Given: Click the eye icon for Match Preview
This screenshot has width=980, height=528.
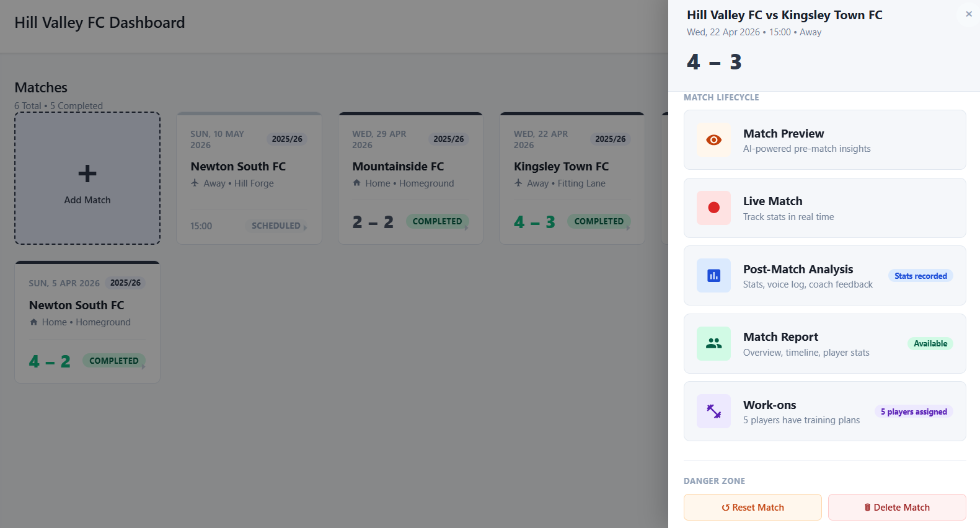Looking at the screenshot, I should (x=713, y=140).
